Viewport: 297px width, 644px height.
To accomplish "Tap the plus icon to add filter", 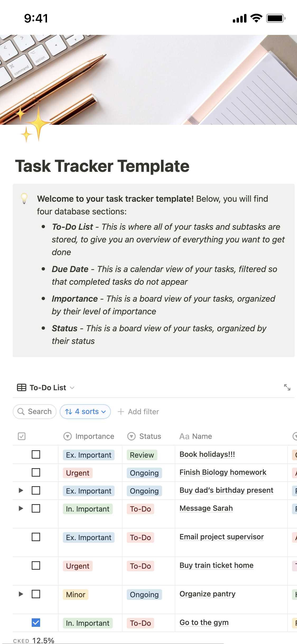I will click(x=121, y=412).
